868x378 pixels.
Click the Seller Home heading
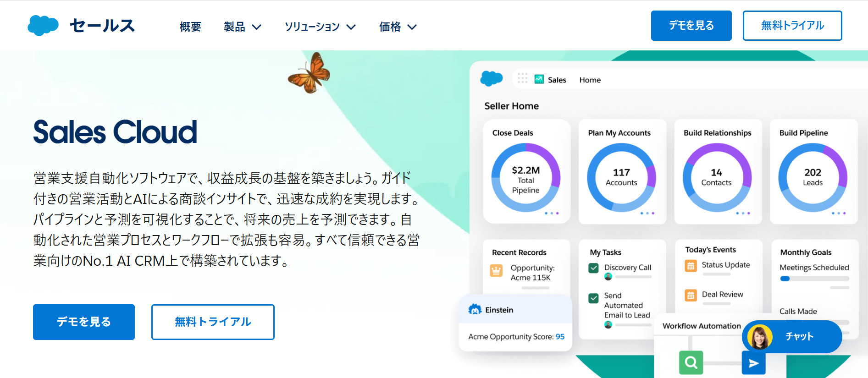click(x=512, y=106)
